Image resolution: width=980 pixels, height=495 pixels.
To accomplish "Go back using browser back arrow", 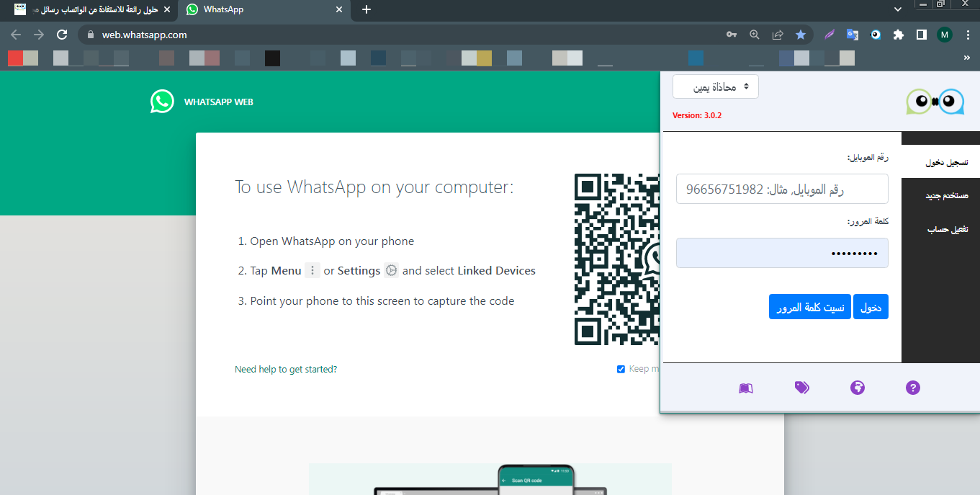I will [16, 35].
